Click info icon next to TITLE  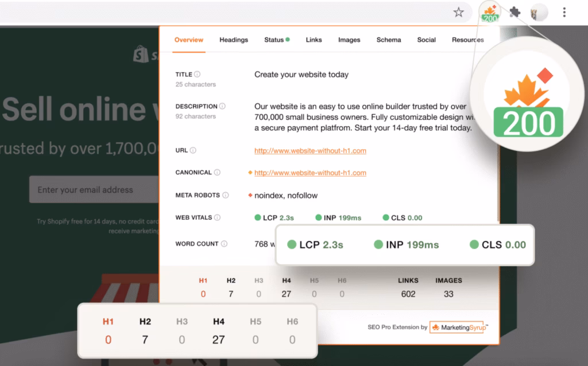click(197, 75)
